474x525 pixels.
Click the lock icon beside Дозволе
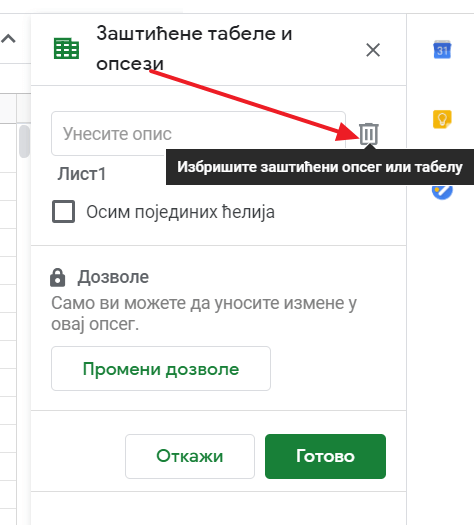(58, 278)
